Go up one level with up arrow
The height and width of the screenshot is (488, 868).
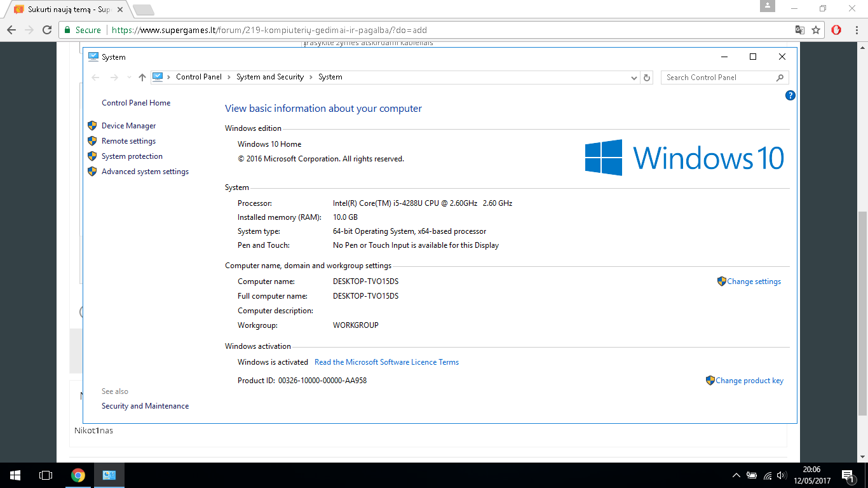click(142, 78)
